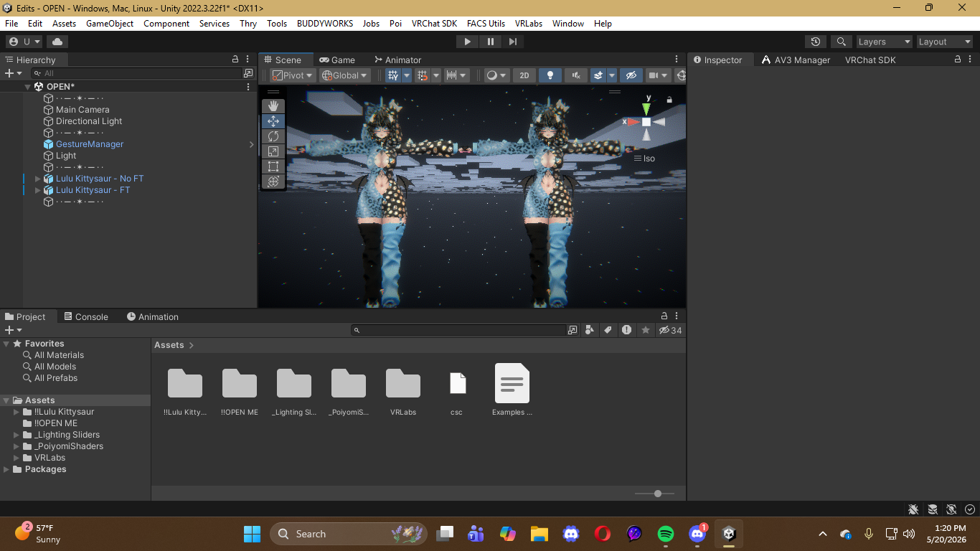
Task: Click the Hierarchy search field
Action: 138,73
